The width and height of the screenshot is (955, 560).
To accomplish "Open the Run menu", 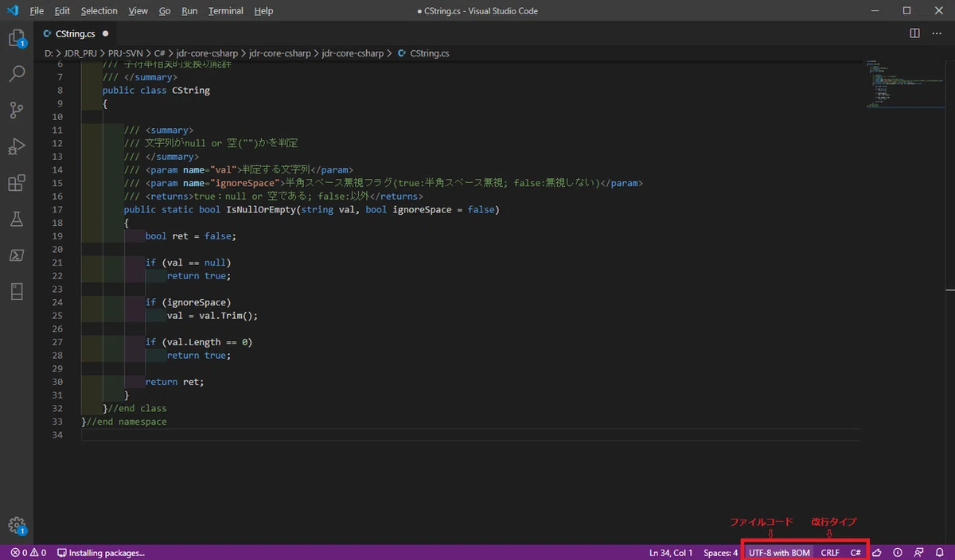I will [x=189, y=10].
